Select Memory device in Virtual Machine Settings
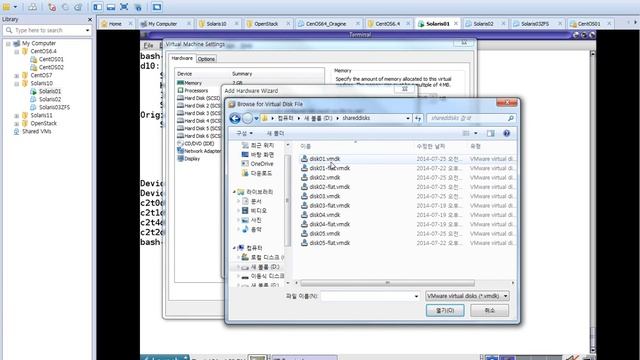The image size is (640, 360). click(193, 83)
